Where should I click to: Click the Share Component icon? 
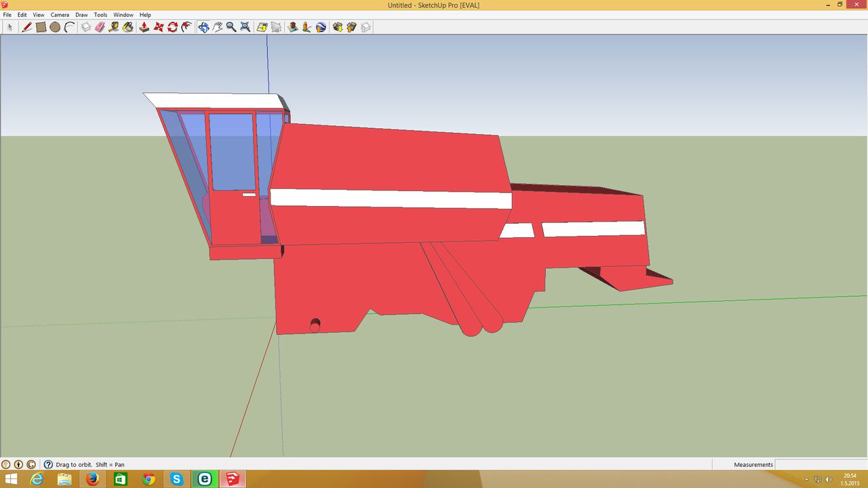366,27
